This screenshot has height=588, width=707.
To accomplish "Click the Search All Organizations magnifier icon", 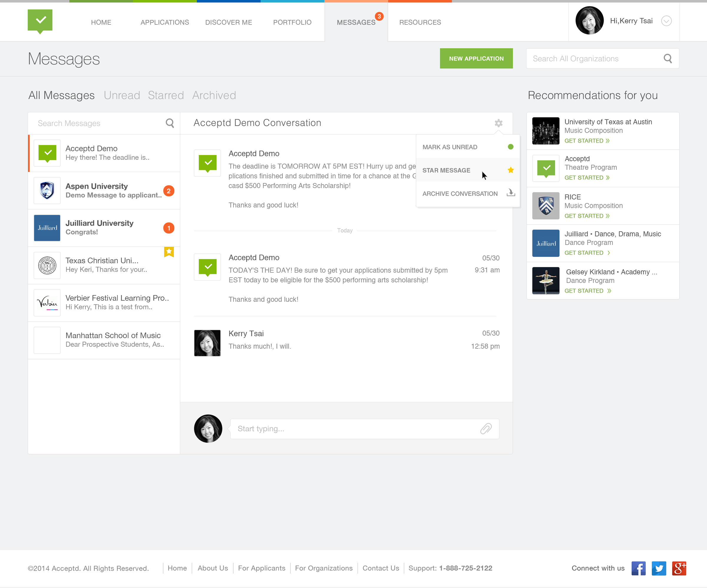I will pos(668,59).
